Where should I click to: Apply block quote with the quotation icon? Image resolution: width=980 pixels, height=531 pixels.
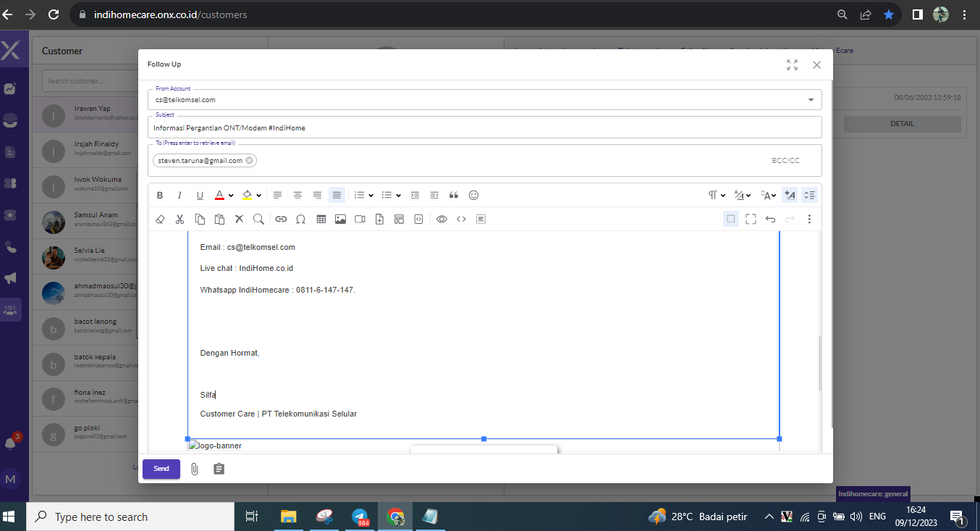tap(455, 195)
